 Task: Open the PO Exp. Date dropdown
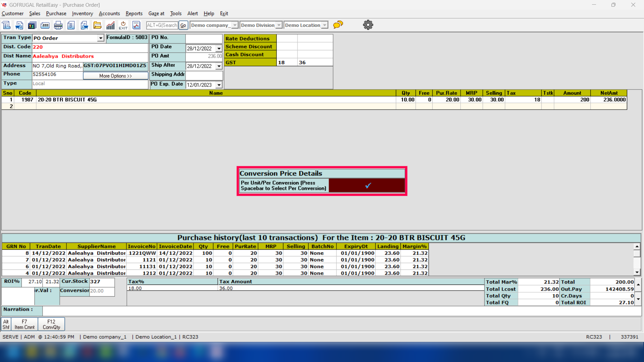[x=219, y=85]
